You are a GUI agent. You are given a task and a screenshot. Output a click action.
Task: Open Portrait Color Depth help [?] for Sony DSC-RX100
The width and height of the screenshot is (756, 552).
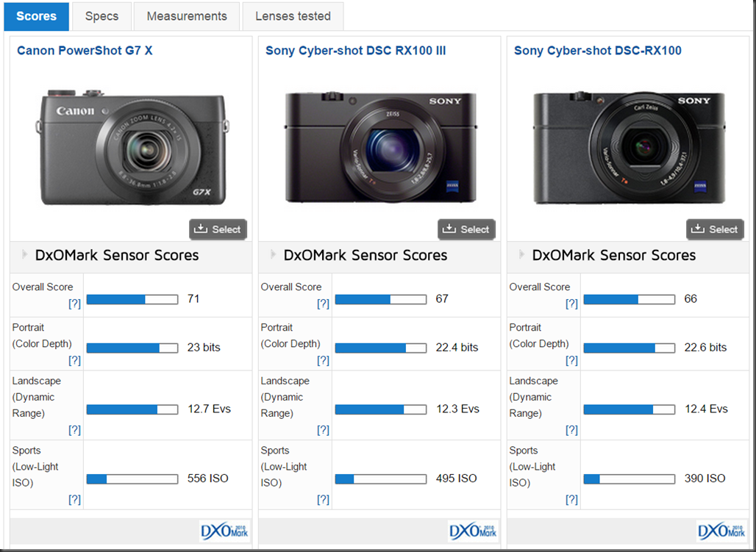pos(571,360)
